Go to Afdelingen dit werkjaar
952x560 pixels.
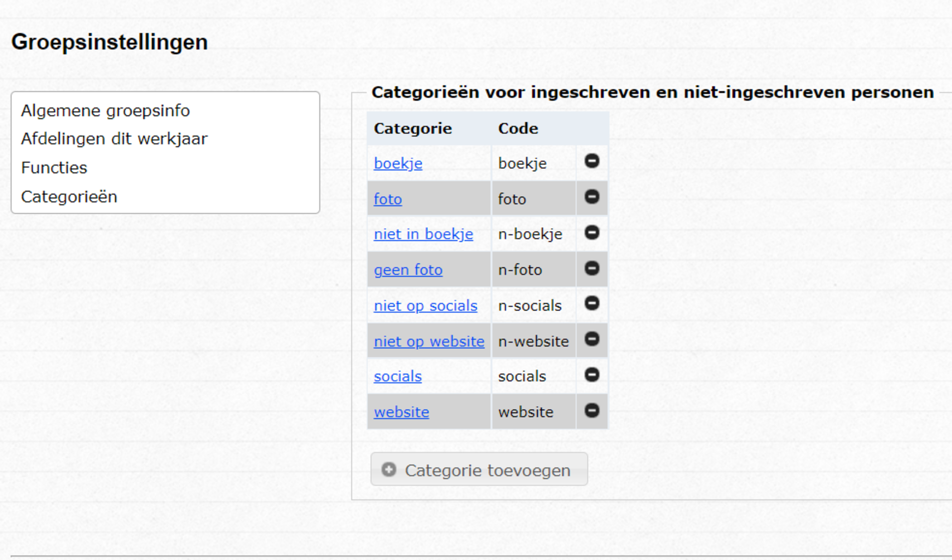point(114,139)
